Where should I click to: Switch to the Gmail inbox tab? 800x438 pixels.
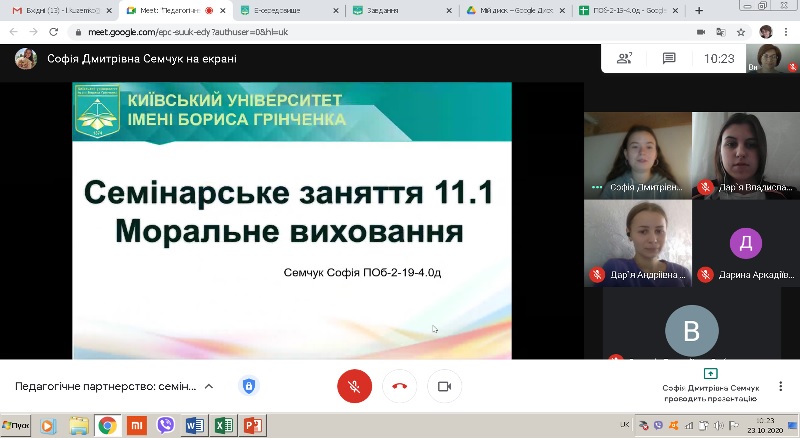62,10
